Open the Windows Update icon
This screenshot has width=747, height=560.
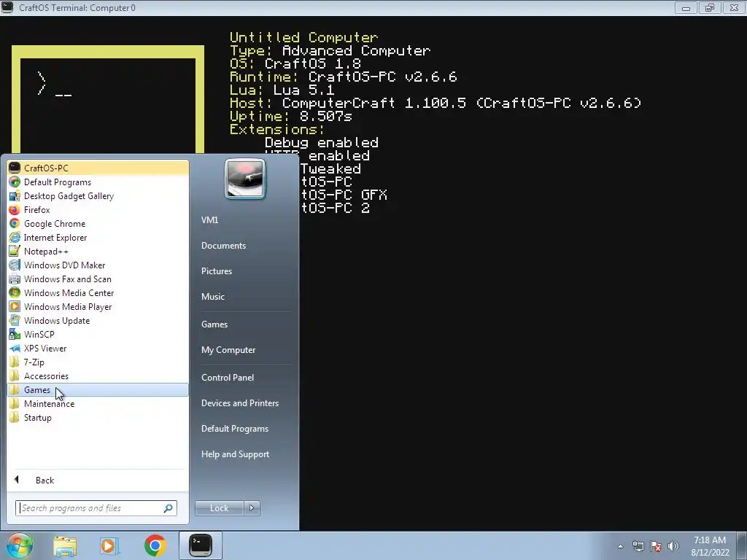[x=15, y=321]
